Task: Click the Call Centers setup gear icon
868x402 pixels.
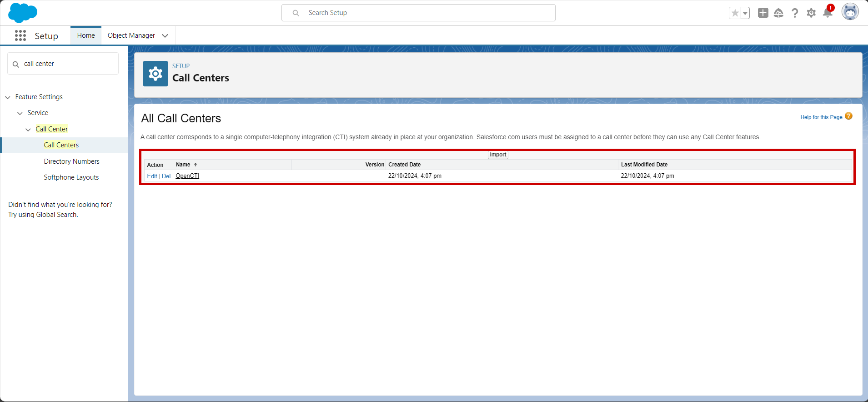Action: [x=156, y=74]
